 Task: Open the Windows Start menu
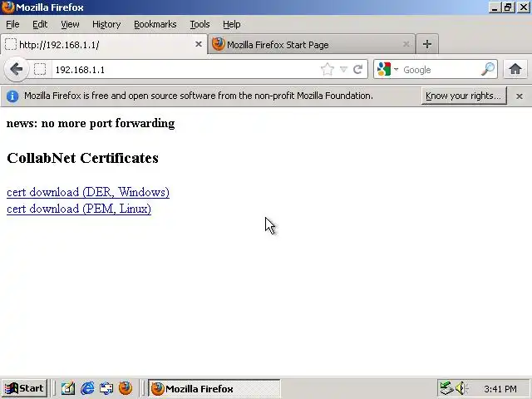coord(24,388)
